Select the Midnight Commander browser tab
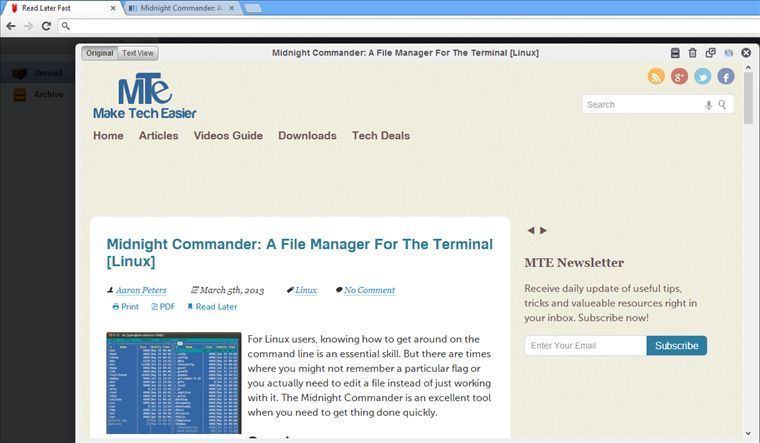Image resolution: width=760 pixels, height=443 pixels. click(182, 8)
